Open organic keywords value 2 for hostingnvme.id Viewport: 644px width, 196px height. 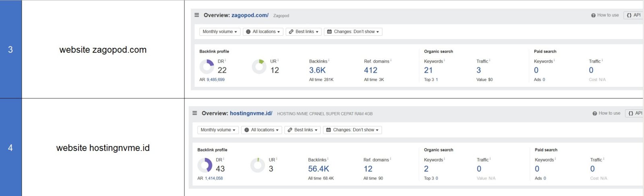(426, 169)
